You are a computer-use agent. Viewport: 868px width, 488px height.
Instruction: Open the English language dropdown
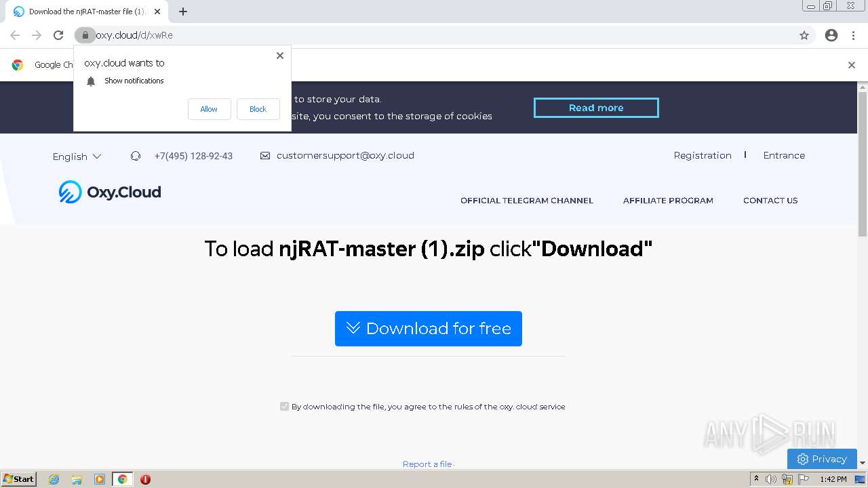[77, 157]
